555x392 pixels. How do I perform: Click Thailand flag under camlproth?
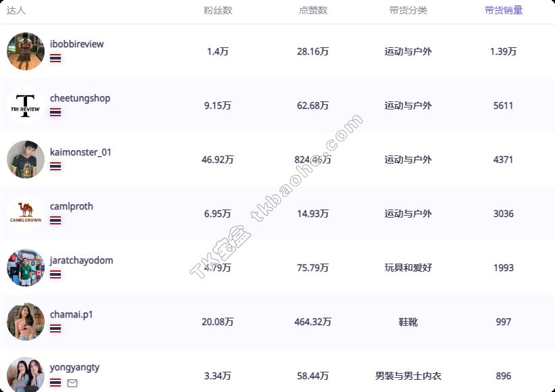[55, 220]
